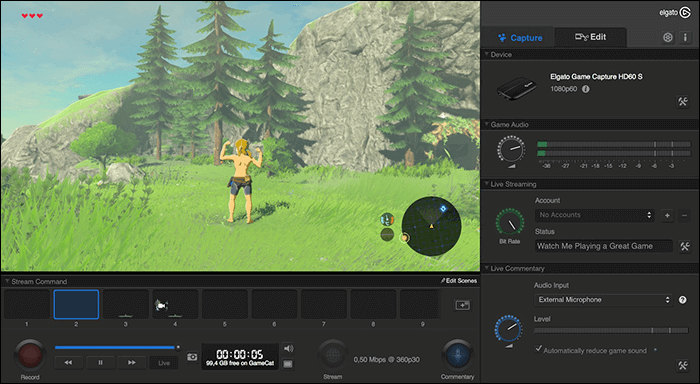The image size is (700, 384).
Task: Click the Live button
Action: [x=164, y=363]
